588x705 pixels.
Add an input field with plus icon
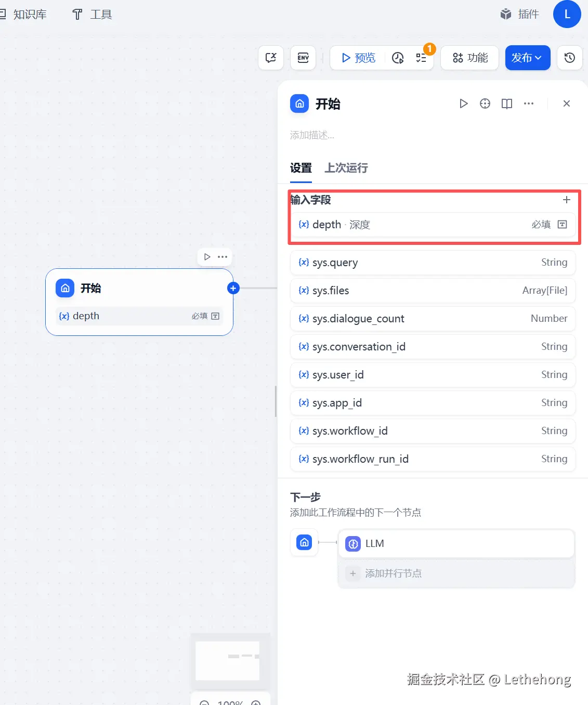567,200
